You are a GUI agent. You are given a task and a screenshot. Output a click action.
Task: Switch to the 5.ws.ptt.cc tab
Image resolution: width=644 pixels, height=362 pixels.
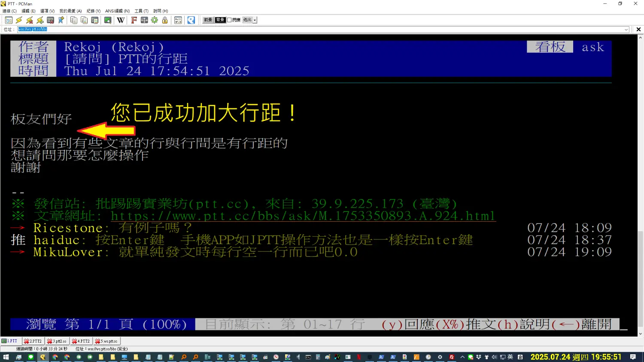click(x=106, y=341)
